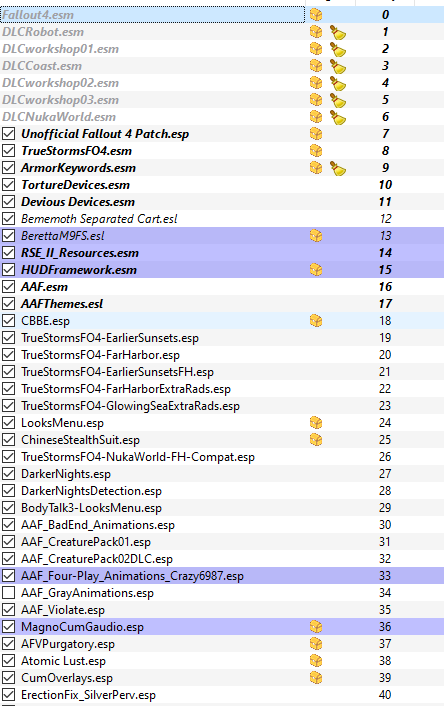Uncheck the Unofficial Fallout 4 Patch.esp checkbox
Image resolution: width=444 pixels, height=706 pixels.
9,134
